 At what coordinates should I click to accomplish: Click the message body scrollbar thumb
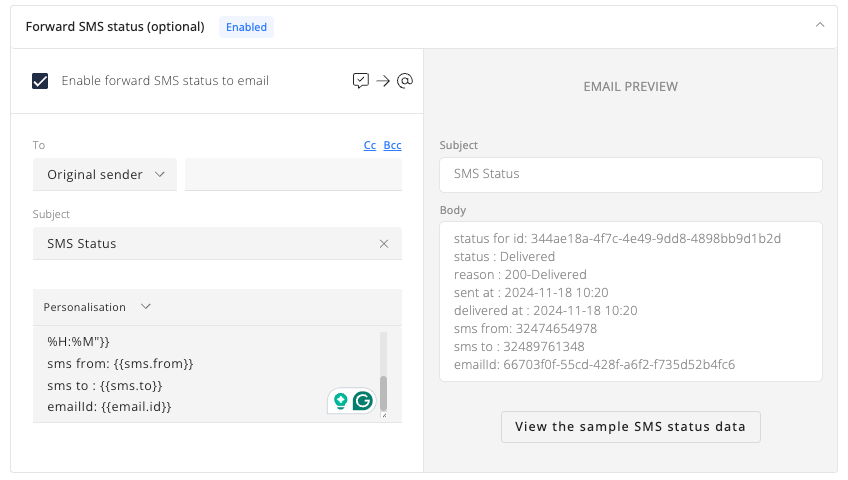(x=383, y=393)
